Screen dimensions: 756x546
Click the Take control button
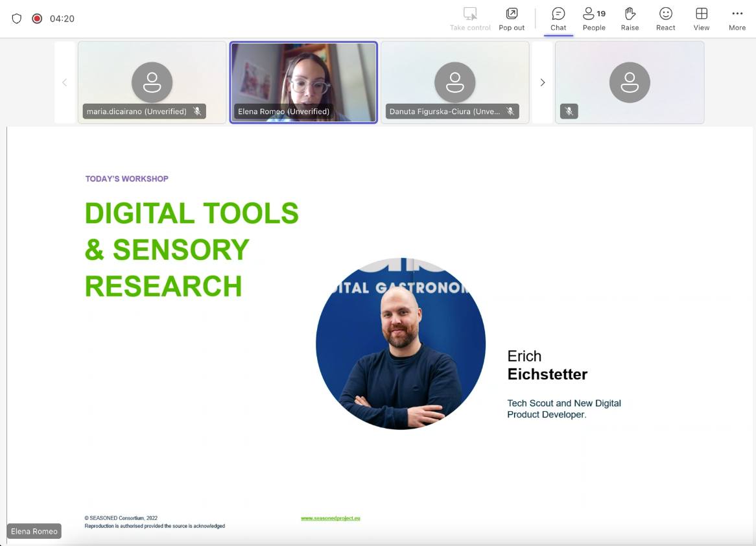click(x=470, y=19)
